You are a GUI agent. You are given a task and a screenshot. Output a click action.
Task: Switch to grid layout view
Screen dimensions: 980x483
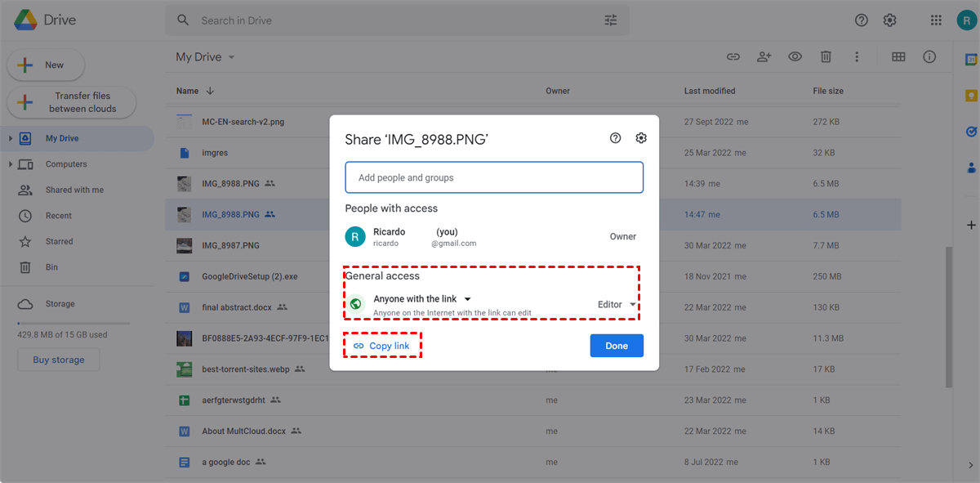pos(898,56)
